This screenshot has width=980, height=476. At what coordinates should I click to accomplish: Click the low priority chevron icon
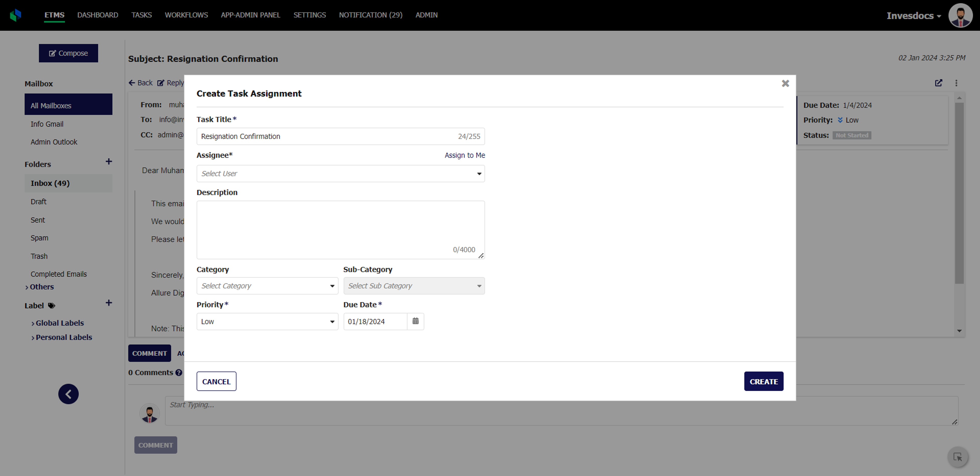[840, 120]
